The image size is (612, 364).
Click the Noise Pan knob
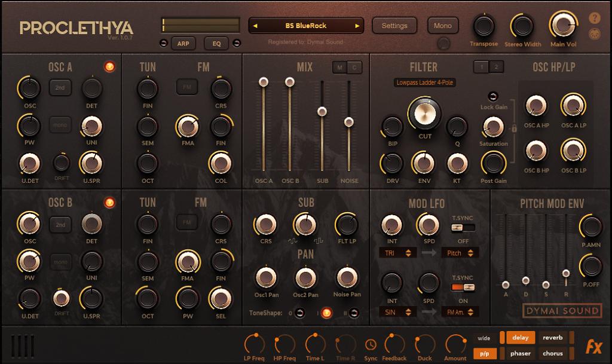click(x=347, y=278)
